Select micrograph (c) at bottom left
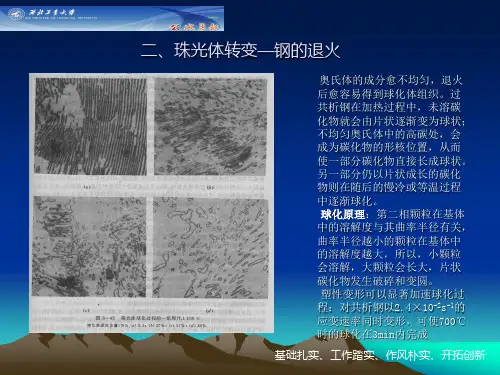This screenshot has height=375, width=500. point(89,247)
